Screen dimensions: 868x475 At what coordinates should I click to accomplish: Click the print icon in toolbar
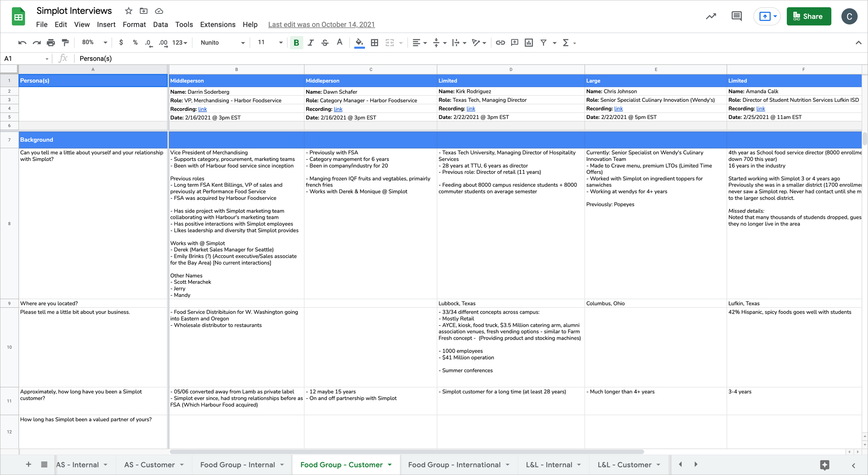coord(51,43)
